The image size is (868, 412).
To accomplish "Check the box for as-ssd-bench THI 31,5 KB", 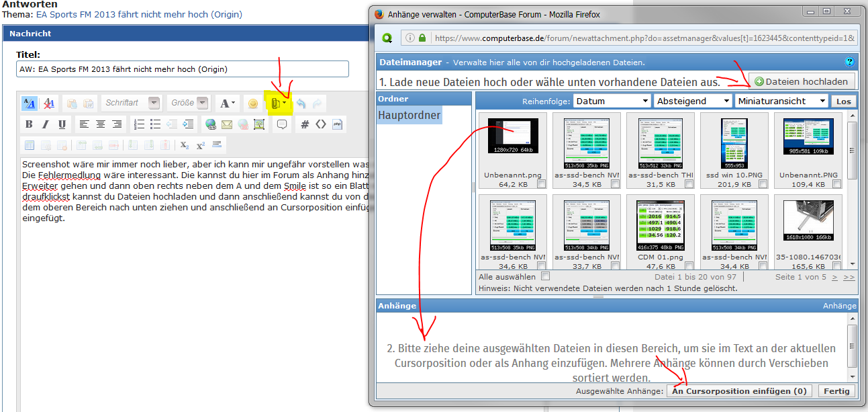I will pos(689,184).
